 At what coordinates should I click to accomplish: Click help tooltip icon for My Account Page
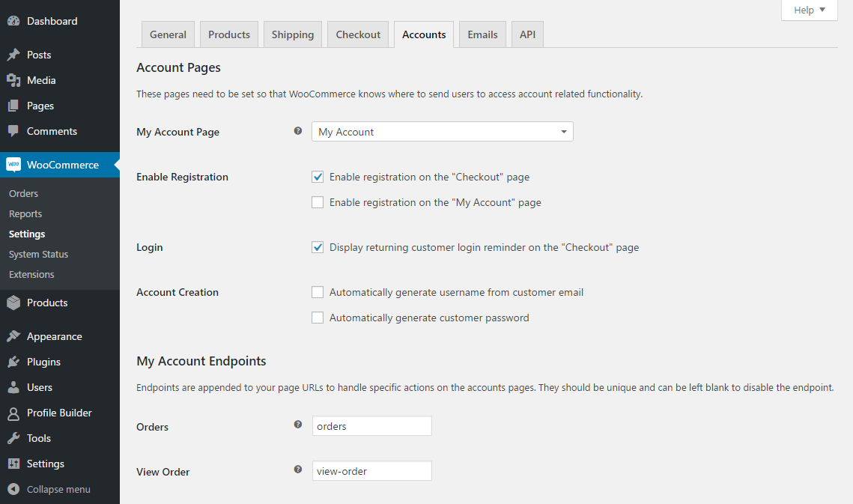tap(298, 130)
